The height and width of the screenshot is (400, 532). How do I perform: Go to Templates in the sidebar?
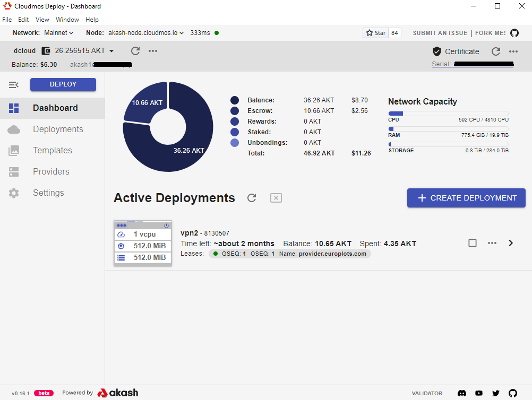click(x=52, y=151)
